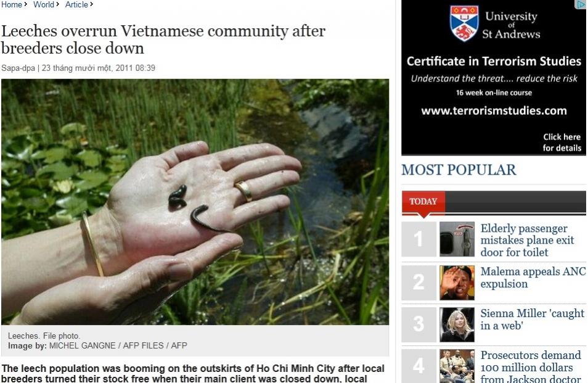This screenshot has width=588, height=383.
Task: Click the arrow after the Article breadcrumb
Action: (x=91, y=4)
